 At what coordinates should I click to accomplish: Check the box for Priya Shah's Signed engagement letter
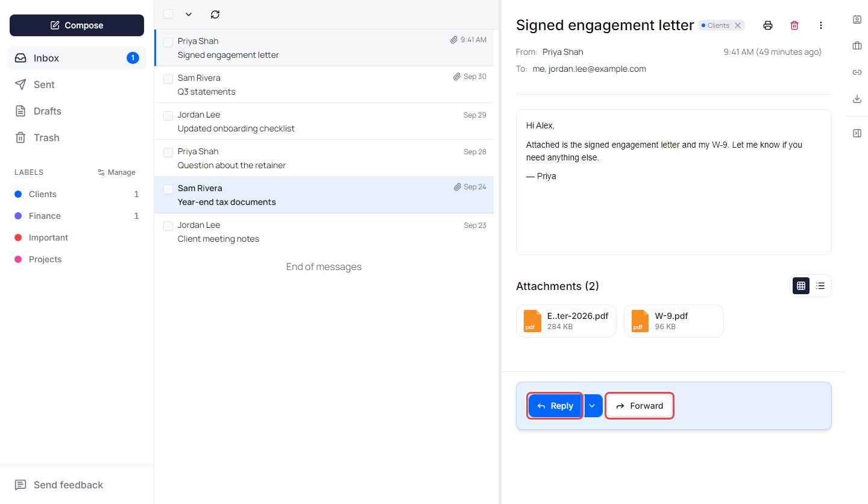coord(168,42)
